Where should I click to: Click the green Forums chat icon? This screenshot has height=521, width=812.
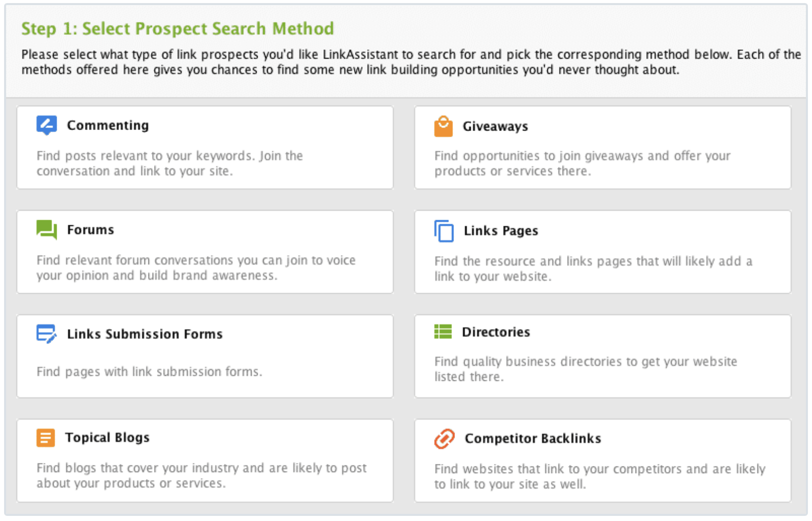46,229
